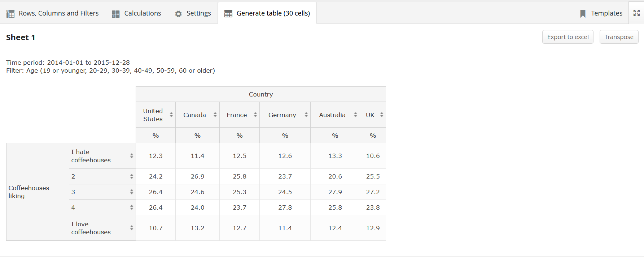Select cell value 10.6 under UK
Image resolution: width=644 pixels, height=257 pixels.
pos(373,156)
